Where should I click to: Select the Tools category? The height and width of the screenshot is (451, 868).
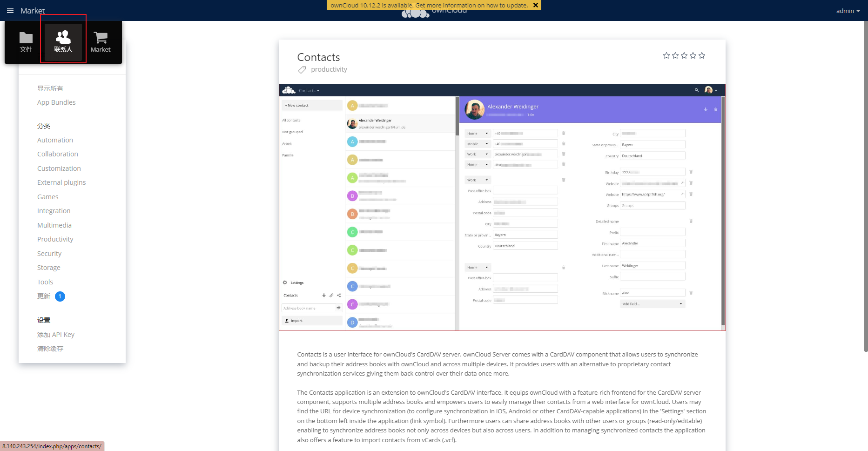tap(45, 282)
